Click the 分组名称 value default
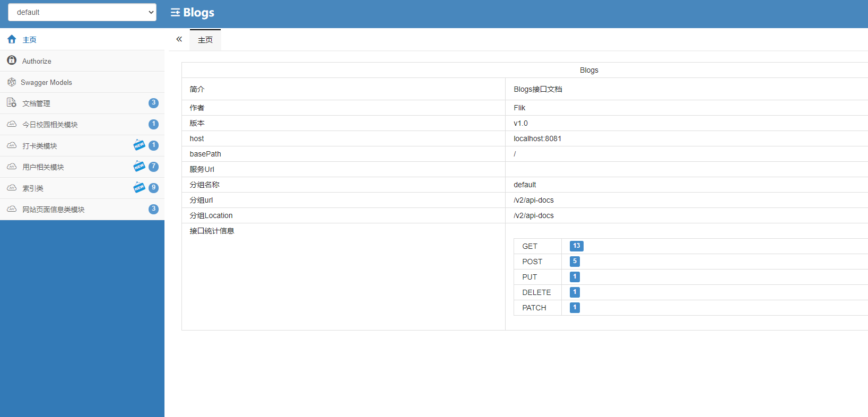Screen dimensions: 868x417 click(x=525, y=185)
